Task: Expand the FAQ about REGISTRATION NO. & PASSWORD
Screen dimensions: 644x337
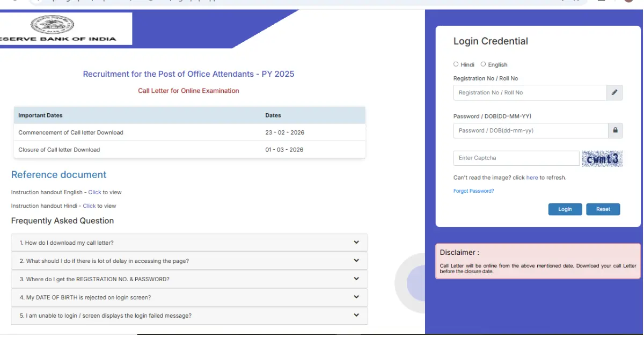Action: coord(189,279)
